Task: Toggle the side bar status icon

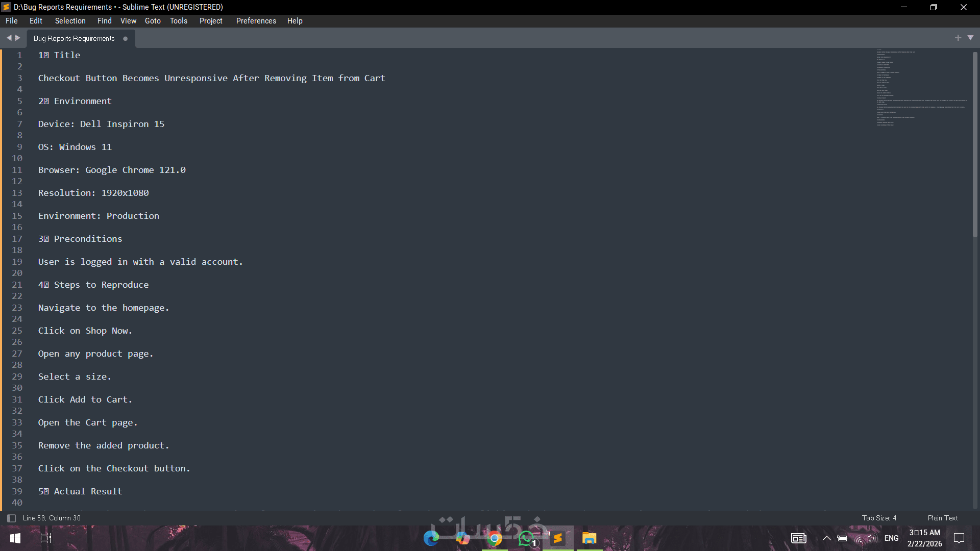Action: coord(11,518)
